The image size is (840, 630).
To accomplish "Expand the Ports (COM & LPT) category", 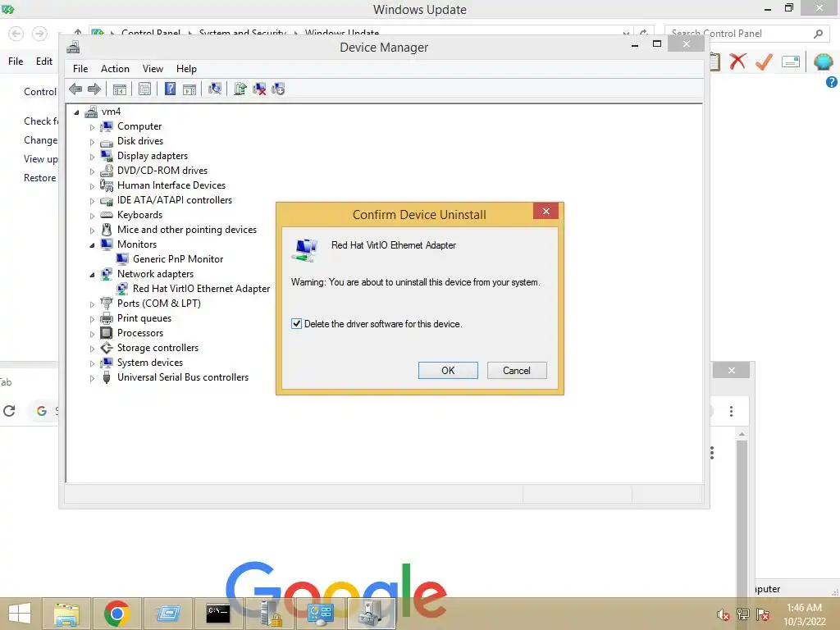I will coord(92,304).
